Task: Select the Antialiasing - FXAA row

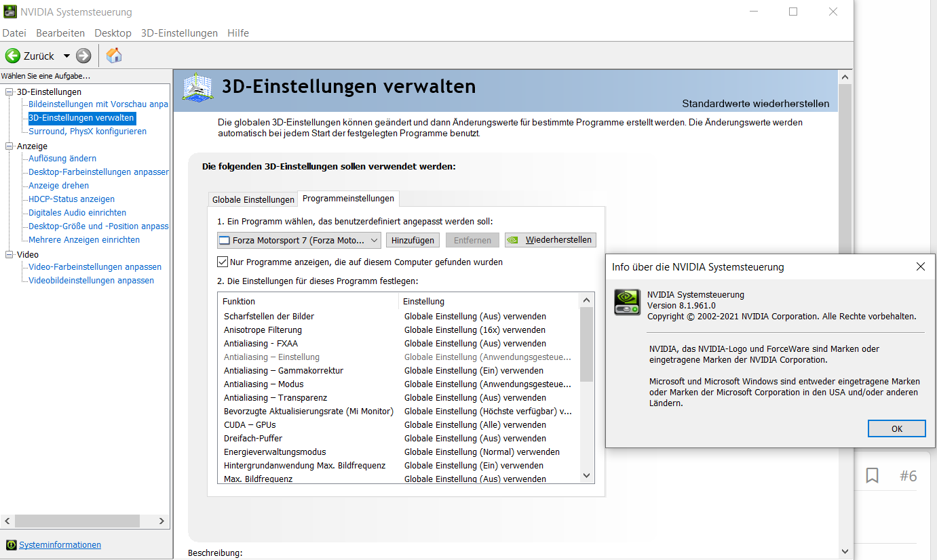Action: (398, 344)
